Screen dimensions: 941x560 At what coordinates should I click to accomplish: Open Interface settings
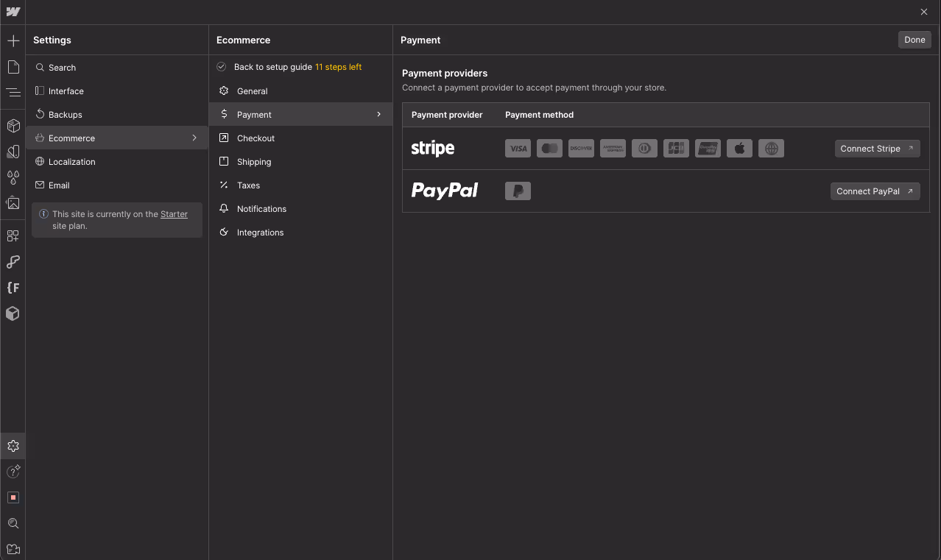click(x=117, y=91)
